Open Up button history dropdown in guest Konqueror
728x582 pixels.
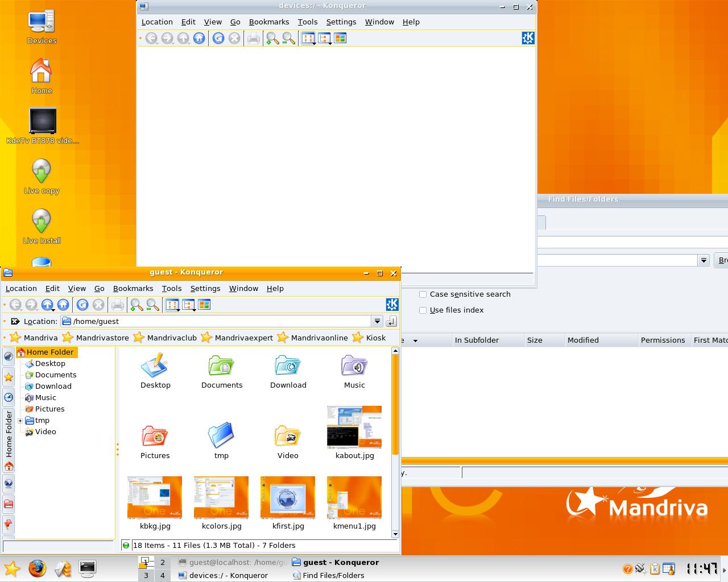tap(53, 310)
